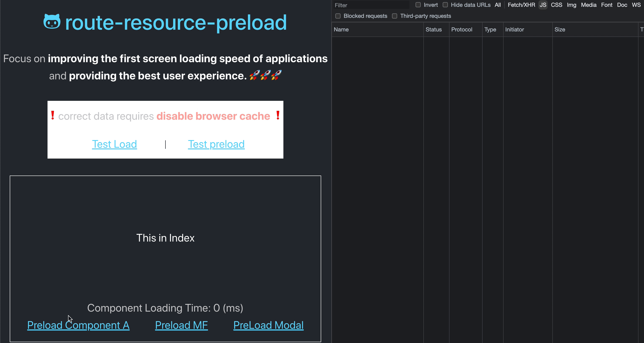The image size is (644, 343).
Task: Toggle the Invert filter checkbox
Action: 418,5
